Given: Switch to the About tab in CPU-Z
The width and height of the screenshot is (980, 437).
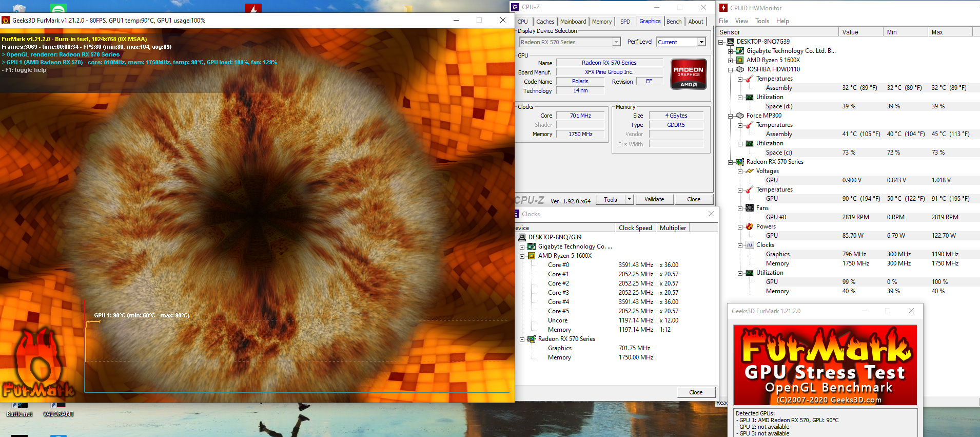Looking at the screenshot, I should coord(696,22).
